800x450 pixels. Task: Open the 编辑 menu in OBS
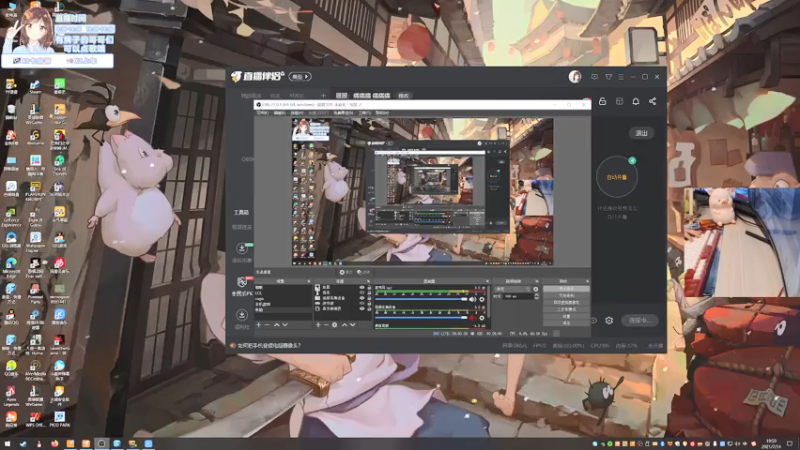[x=280, y=113]
